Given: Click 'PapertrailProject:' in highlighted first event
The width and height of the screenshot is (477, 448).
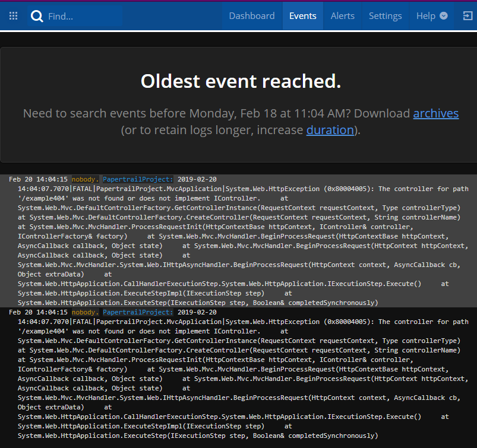Looking at the screenshot, I should click(138, 179).
